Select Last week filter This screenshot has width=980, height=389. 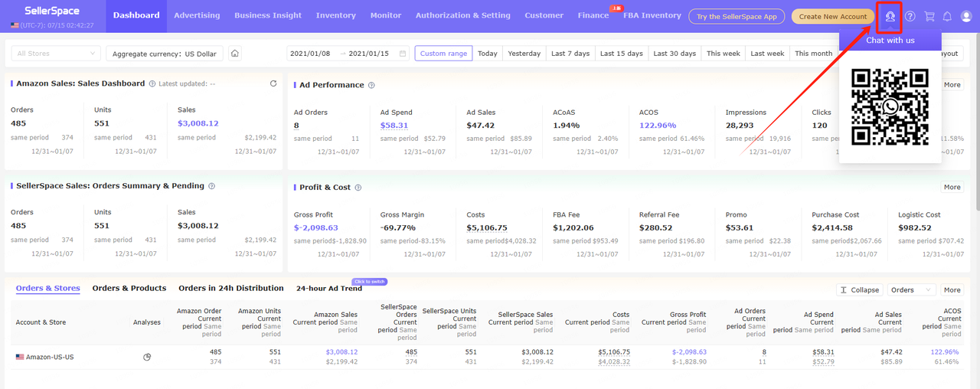click(767, 54)
